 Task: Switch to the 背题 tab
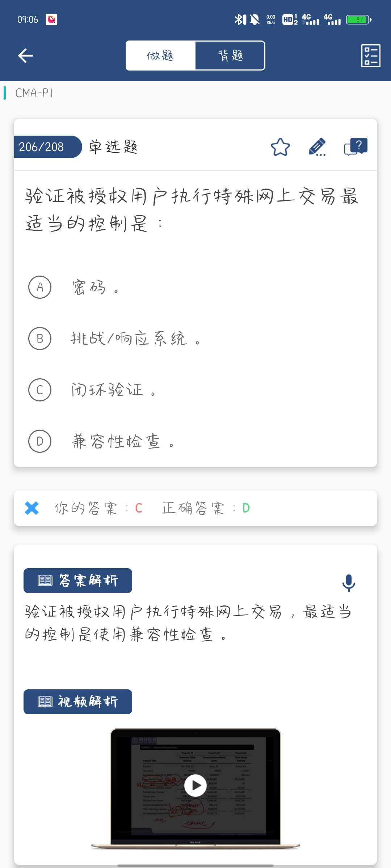click(230, 56)
